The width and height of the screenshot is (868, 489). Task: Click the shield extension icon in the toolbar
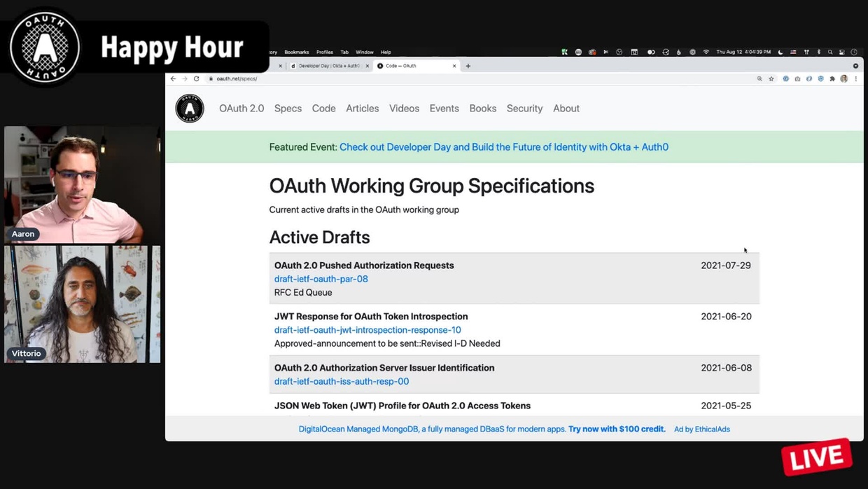click(820, 78)
